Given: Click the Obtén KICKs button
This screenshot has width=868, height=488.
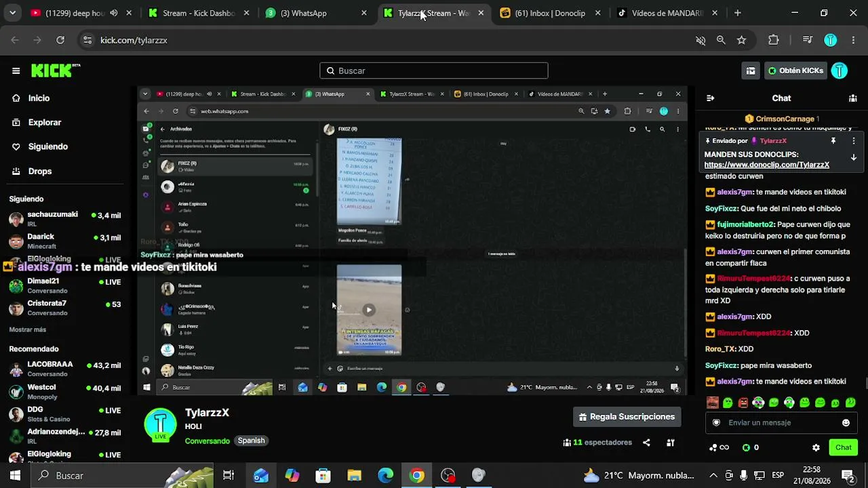Looking at the screenshot, I should 795,70.
